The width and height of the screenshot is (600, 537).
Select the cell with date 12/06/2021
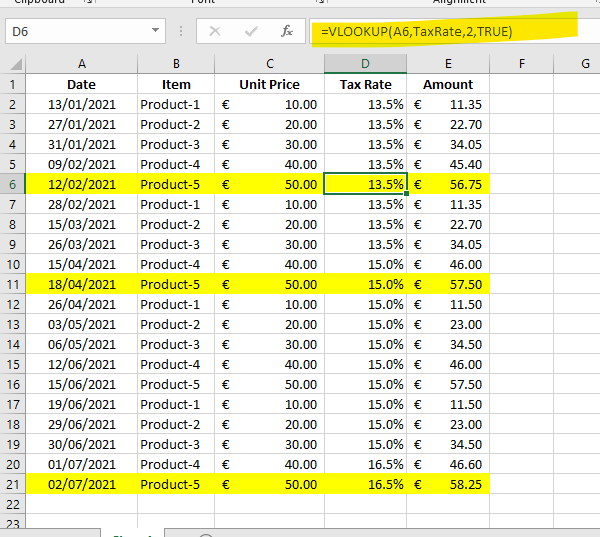click(82, 364)
